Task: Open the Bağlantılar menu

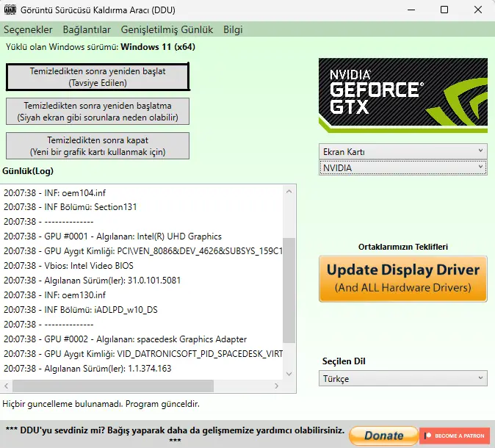Action: coord(87,29)
